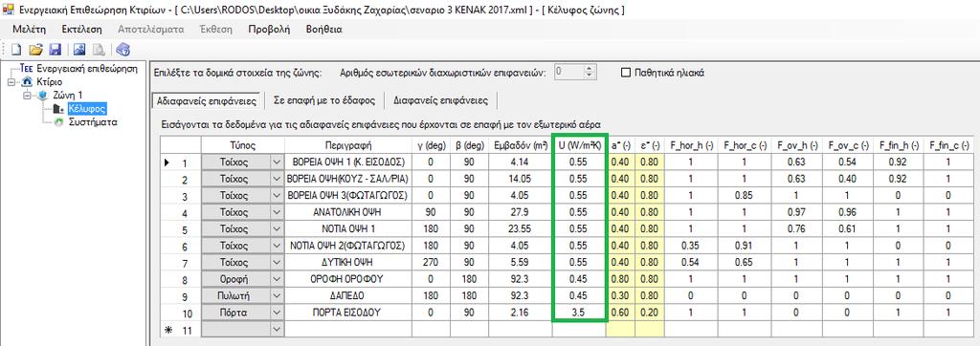Click the picture image toolbar icon

pyautogui.click(x=79, y=50)
